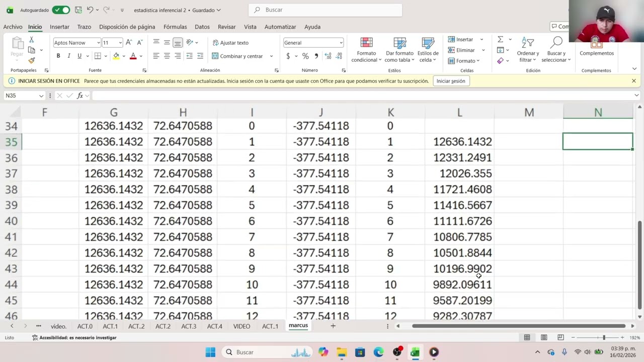The height and width of the screenshot is (362, 644).
Task: Toggle Ajustar texto wrap text
Action: coord(230,43)
